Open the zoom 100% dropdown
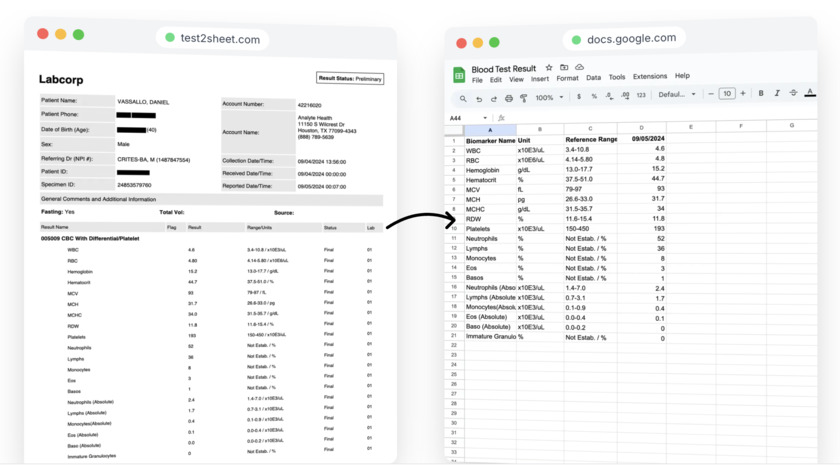Screen dimensions: 840x465 pos(549,98)
